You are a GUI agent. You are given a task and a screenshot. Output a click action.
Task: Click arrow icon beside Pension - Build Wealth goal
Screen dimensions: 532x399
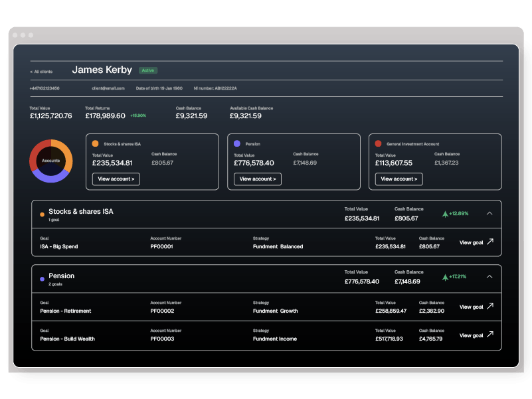pyautogui.click(x=490, y=335)
